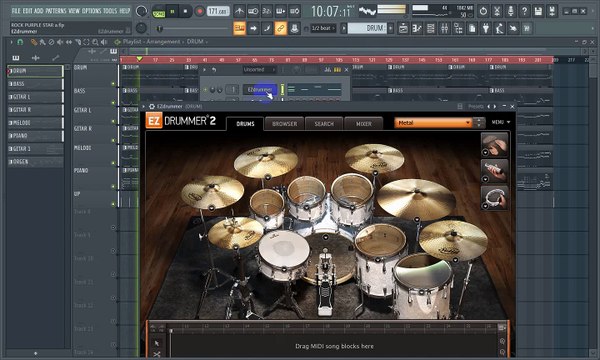Open the EZdrummer MENU dropdown

coord(501,122)
